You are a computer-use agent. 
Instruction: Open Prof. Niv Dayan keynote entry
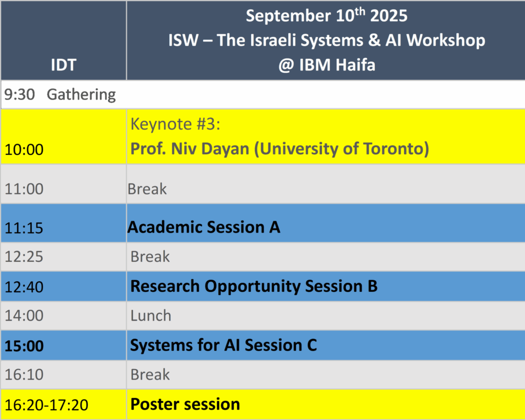(x=279, y=149)
